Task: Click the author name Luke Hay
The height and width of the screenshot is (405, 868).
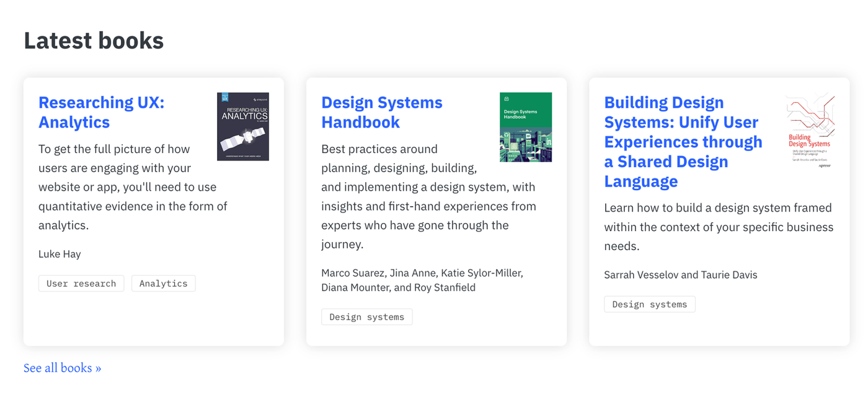Action: point(60,254)
